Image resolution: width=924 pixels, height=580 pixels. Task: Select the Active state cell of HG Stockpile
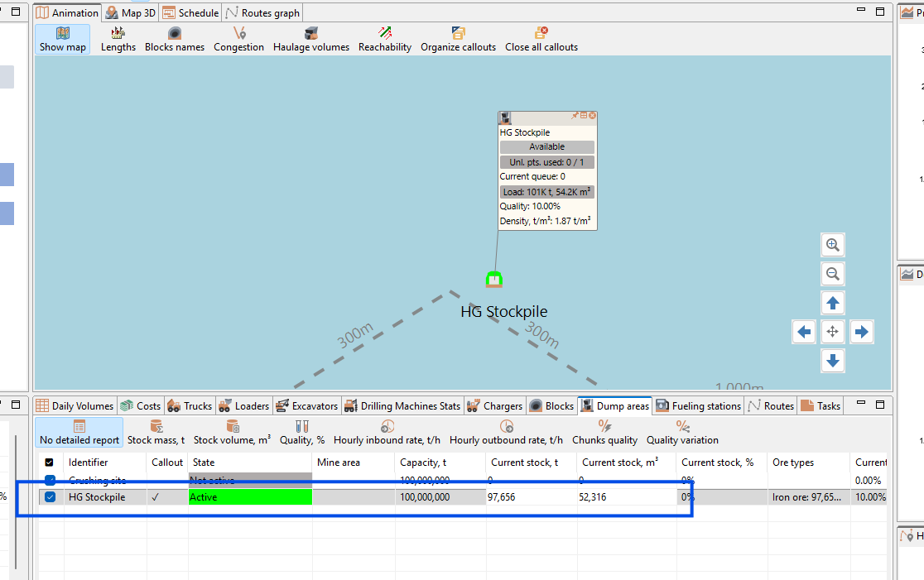point(250,497)
